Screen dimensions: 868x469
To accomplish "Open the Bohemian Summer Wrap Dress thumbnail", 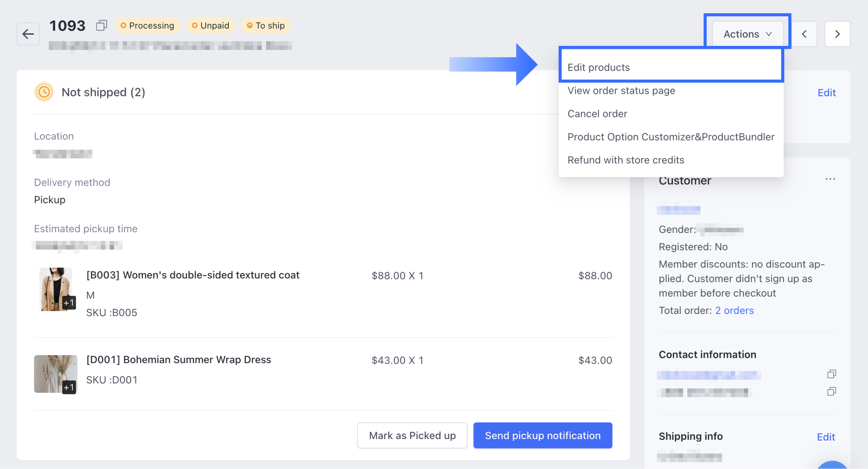I will click(x=55, y=374).
